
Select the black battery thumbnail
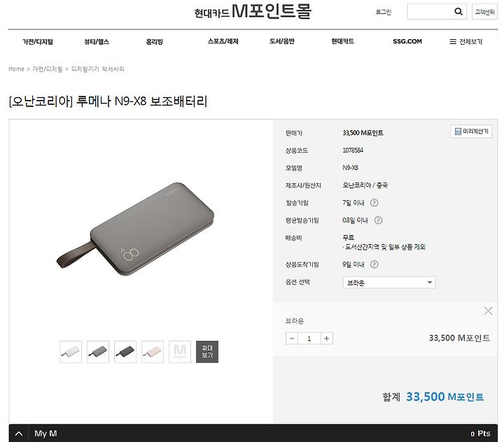point(125,352)
